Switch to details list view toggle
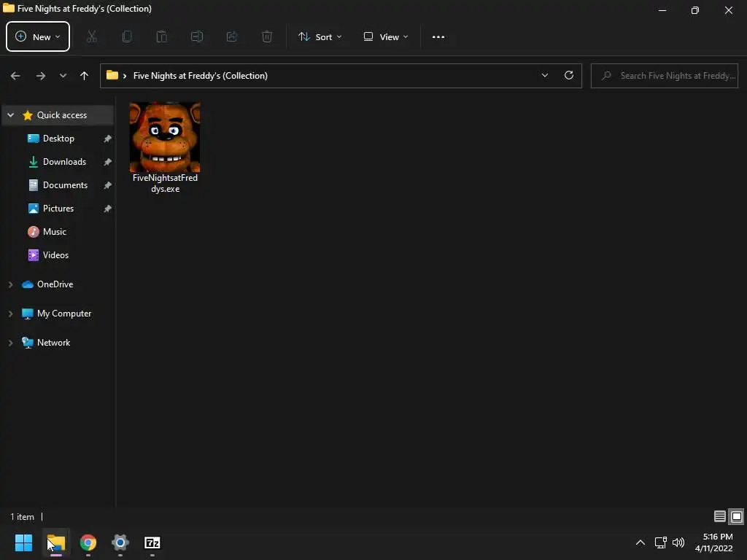 (x=720, y=516)
